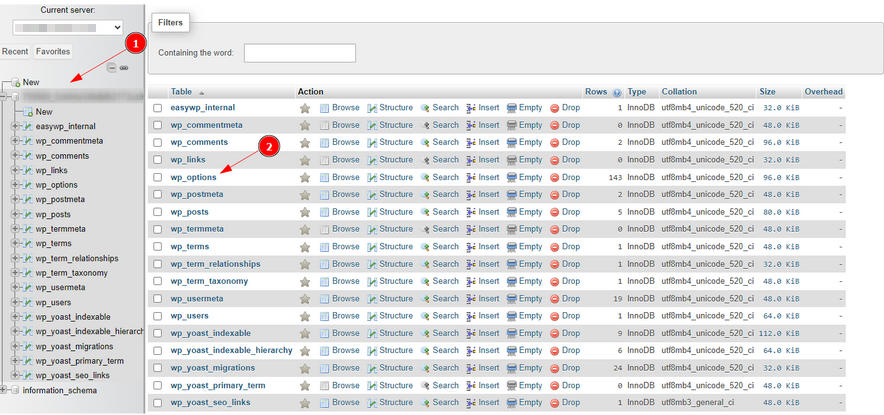Expand the information_schema database node

coord(5,390)
